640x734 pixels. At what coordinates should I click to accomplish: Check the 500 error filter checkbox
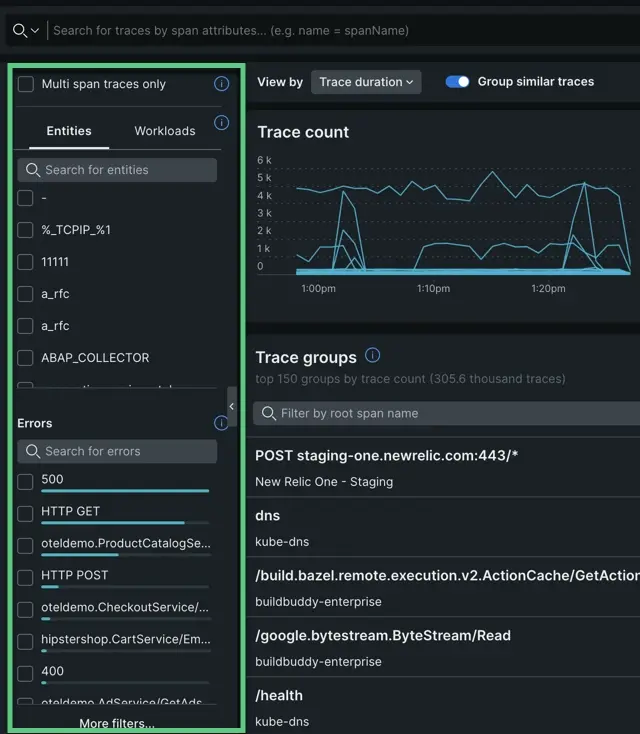(26, 483)
